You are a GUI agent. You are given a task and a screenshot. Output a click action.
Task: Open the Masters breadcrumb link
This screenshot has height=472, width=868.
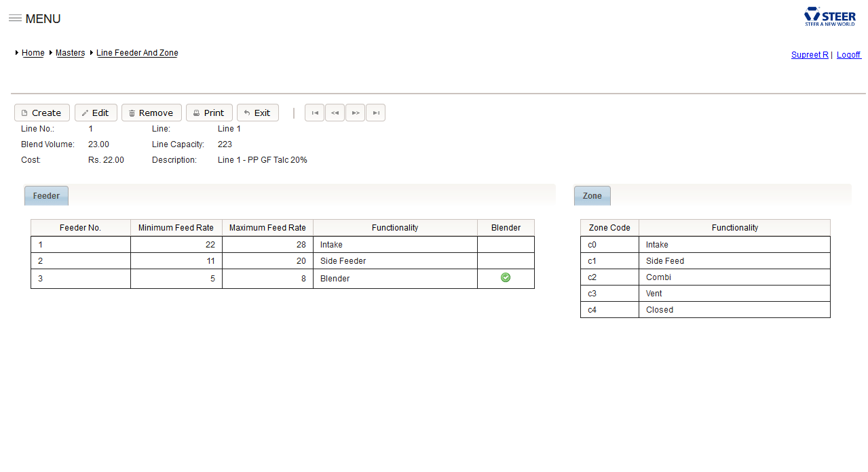70,53
